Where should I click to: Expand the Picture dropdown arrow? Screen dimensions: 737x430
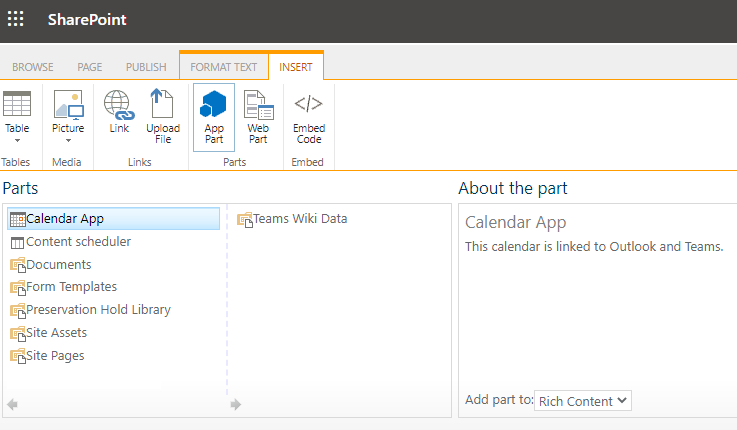point(68,141)
